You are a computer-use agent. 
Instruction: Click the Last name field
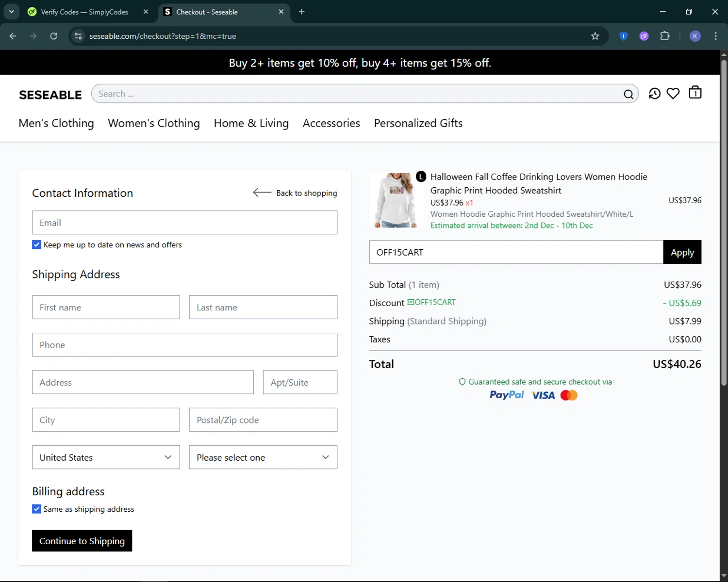point(263,307)
